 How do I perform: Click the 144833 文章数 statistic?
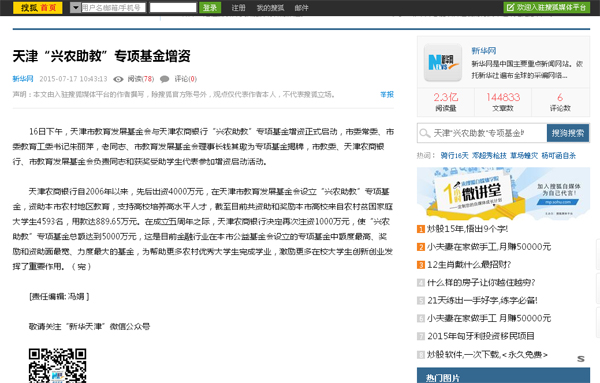pos(503,102)
